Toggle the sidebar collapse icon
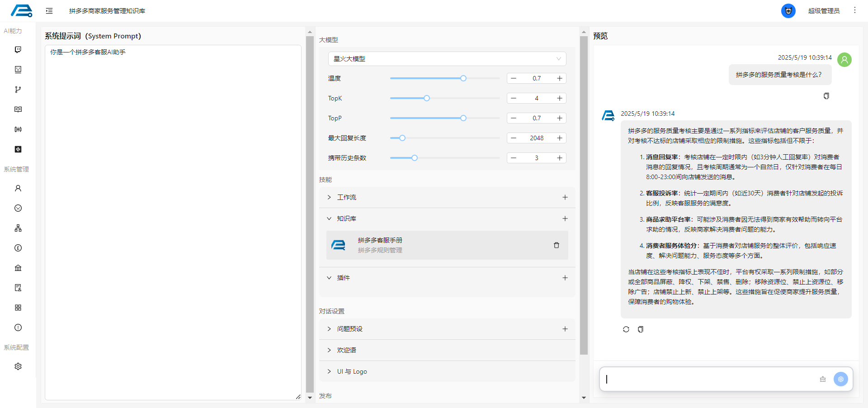 [49, 11]
